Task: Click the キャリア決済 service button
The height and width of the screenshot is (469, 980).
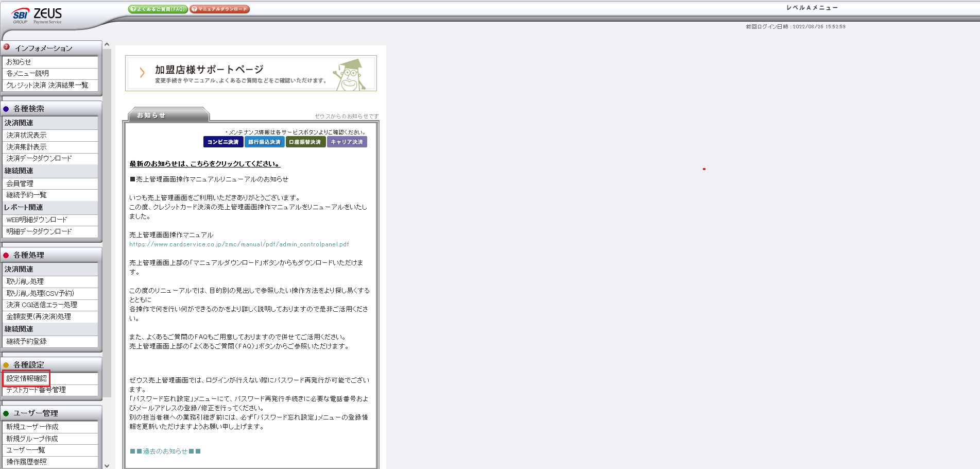Action: (347, 142)
